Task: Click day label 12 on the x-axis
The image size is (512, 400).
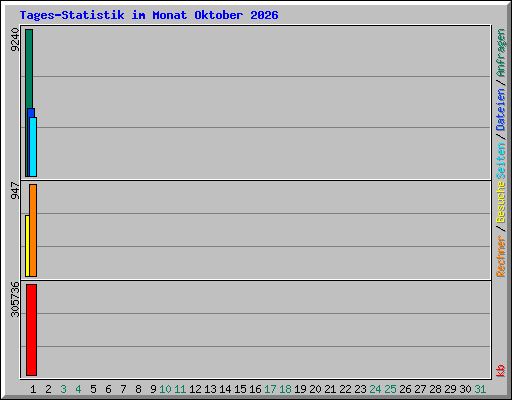Action: 195,389
